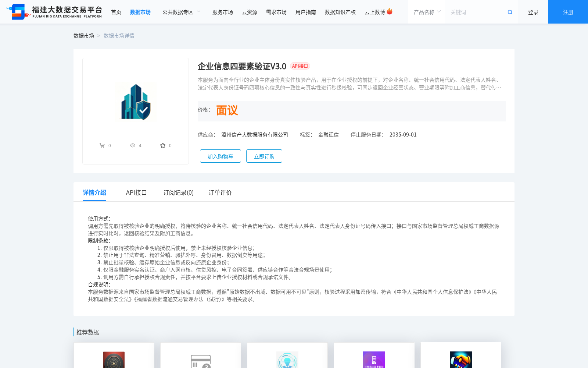Viewport: 588px width, 368px height.
Task: Click the 登录 link
Action: tap(533, 12)
